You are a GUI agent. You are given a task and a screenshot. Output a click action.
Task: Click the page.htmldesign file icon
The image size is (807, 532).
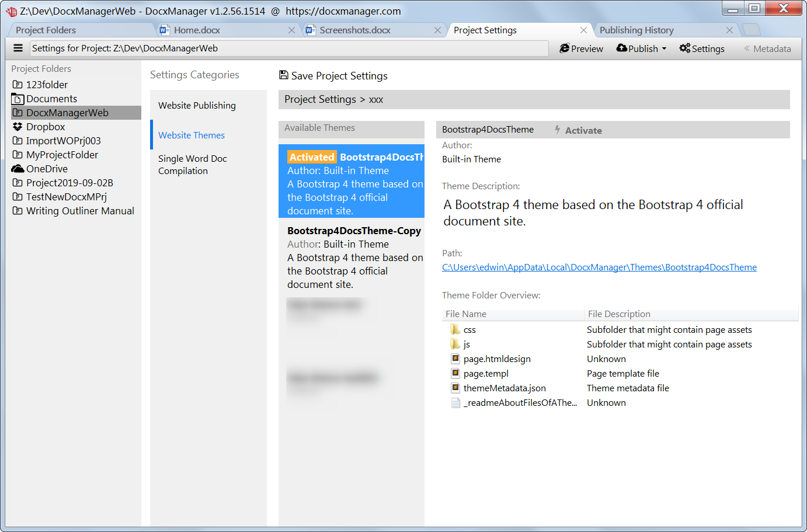click(455, 359)
